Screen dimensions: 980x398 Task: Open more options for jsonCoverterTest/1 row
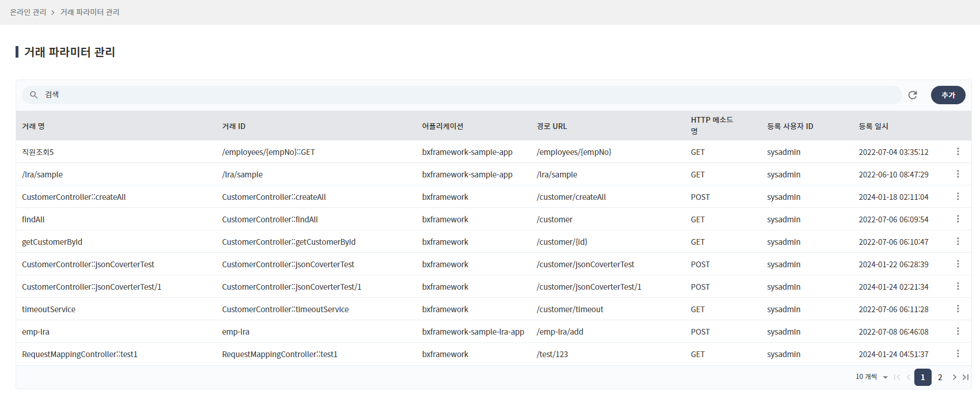click(958, 286)
